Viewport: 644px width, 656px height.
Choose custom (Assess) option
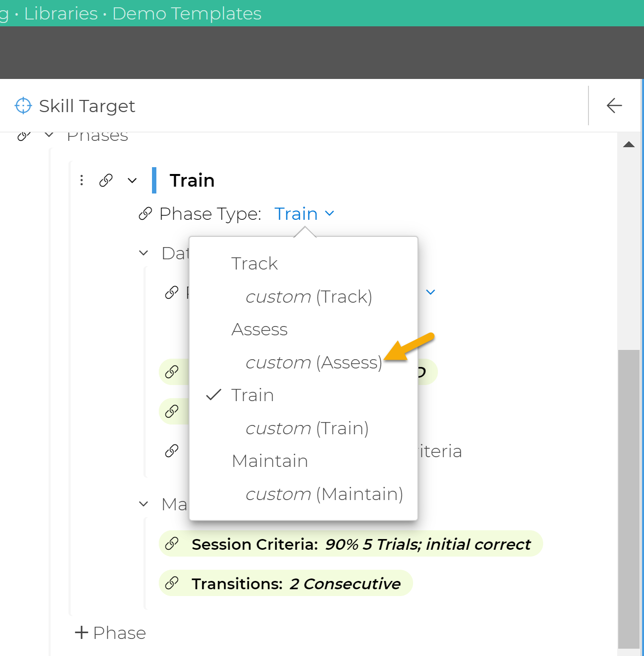pyautogui.click(x=314, y=363)
